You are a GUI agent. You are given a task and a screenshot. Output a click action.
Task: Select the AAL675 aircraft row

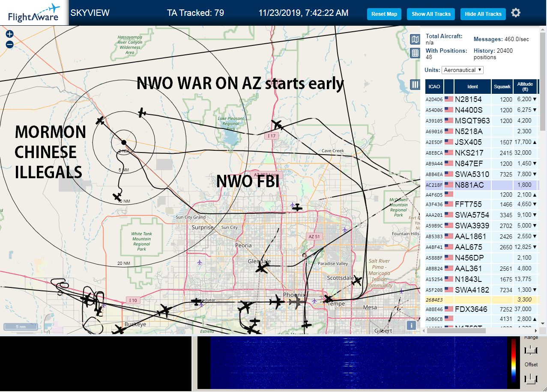click(x=482, y=247)
